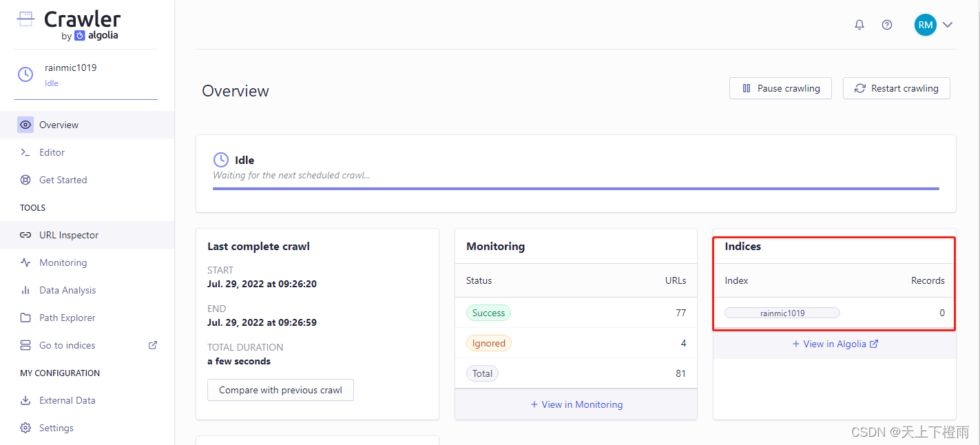
Task: Click the Total status badge
Action: 482,373
